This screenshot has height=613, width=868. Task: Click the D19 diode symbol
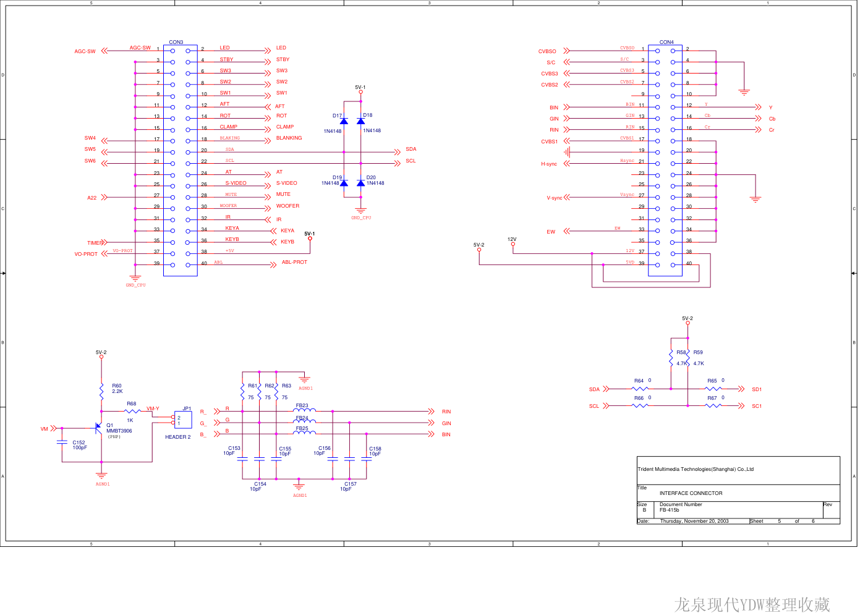pos(344,183)
